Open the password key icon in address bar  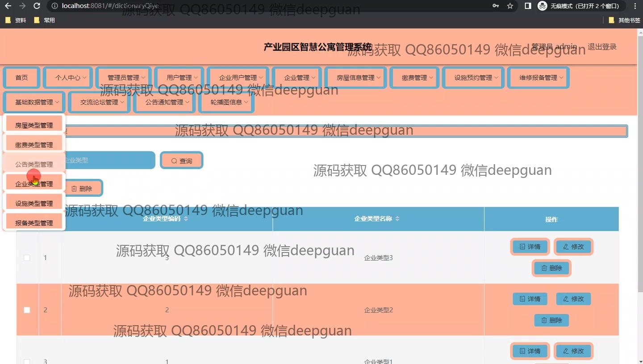click(x=496, y=6)
